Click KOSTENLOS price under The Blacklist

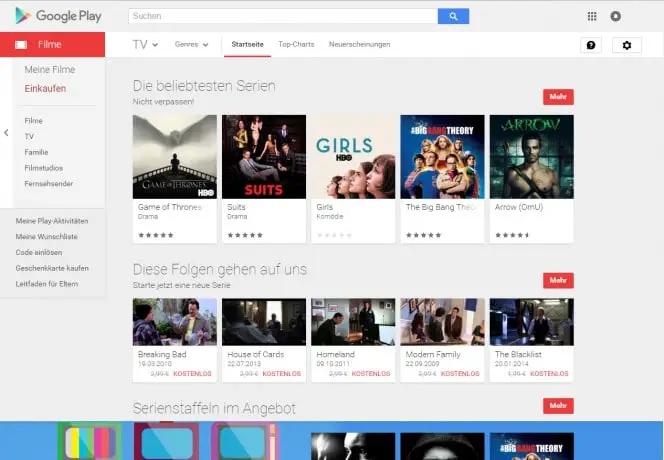(549, 374)
